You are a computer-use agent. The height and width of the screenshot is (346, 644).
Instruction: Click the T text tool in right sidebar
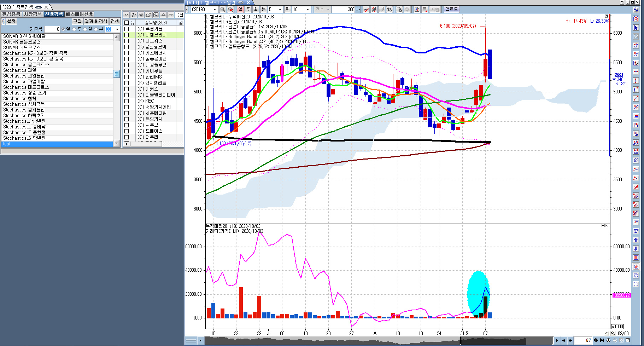[x=636, y=231]
